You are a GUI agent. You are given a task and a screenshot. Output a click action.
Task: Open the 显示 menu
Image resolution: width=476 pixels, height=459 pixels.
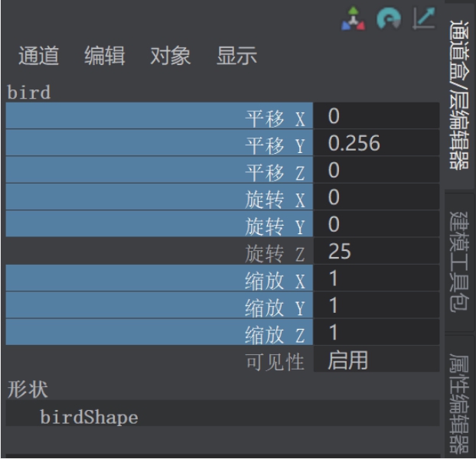pyautogui.click(x=236, y=56)
